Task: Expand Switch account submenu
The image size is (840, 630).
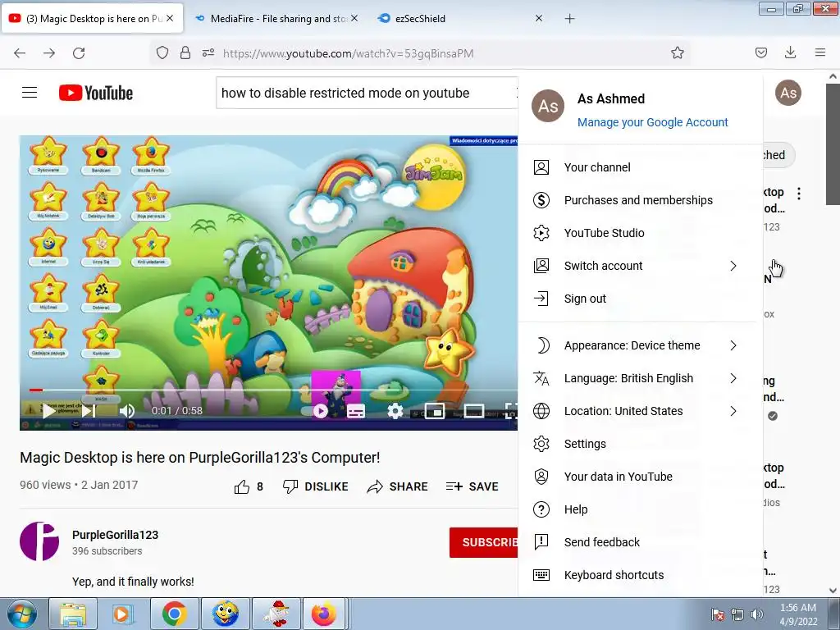Action: (x=641, y=266)
